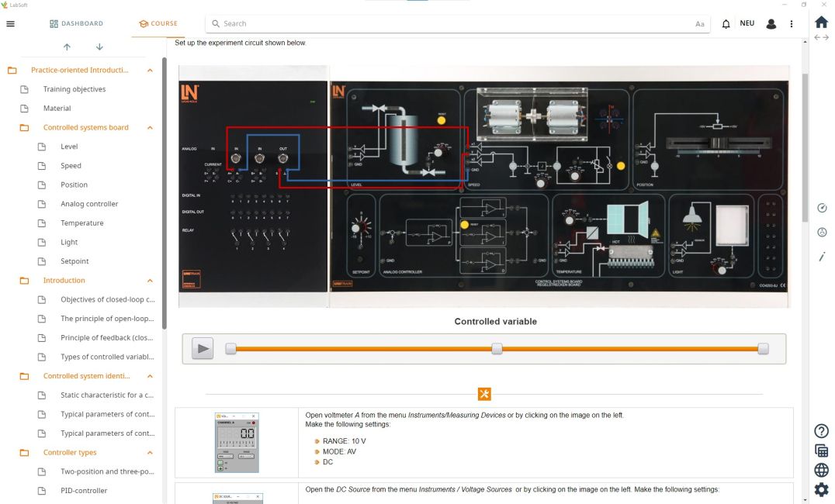The height and width of the screenshot is (504, 835).
Task: Open Principle of feedback page
Action: pyautogui.click(x=107, y=338)
